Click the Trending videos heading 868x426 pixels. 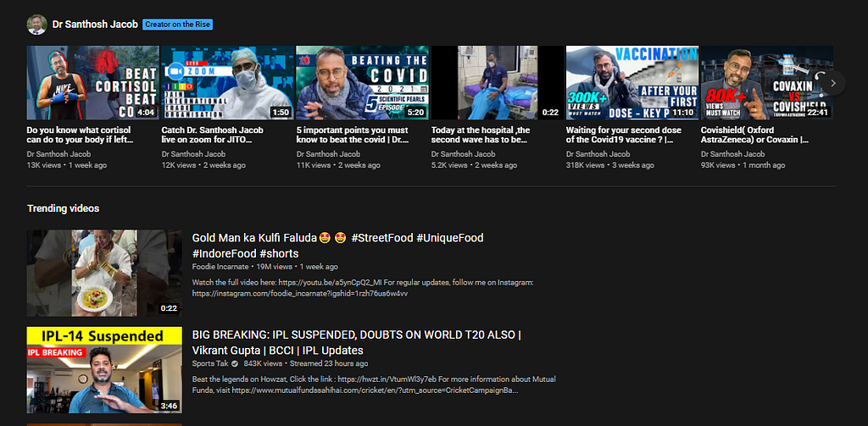point(63,208)
